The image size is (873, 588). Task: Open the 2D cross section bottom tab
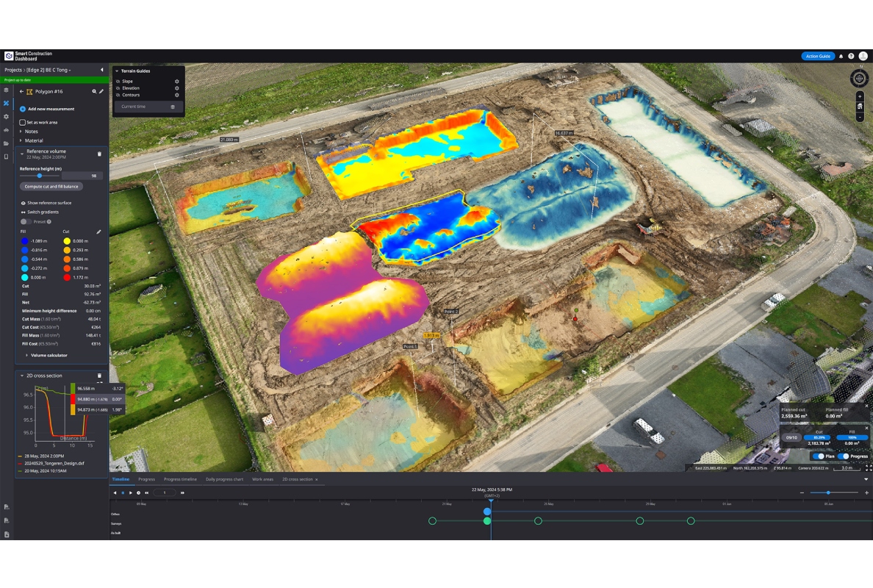click(298, 479)
